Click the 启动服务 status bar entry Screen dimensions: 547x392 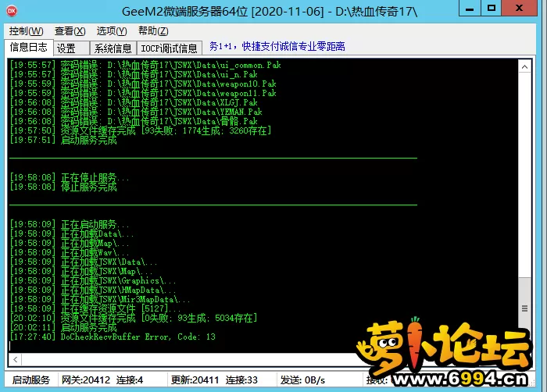31,380
